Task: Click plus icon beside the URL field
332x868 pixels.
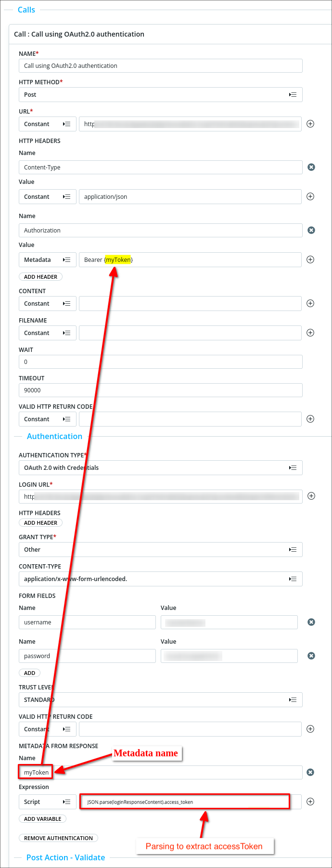Action: (x=310, y=124)
